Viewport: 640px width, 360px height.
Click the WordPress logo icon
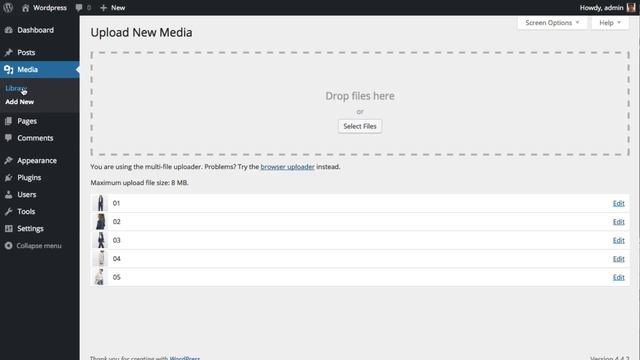click(8, 7)
